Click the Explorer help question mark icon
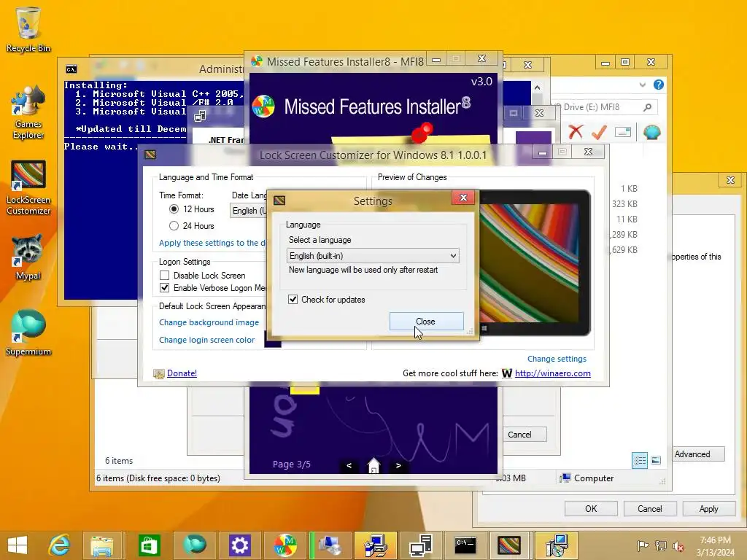Screen dimensions: 747x560 (659, 85)
